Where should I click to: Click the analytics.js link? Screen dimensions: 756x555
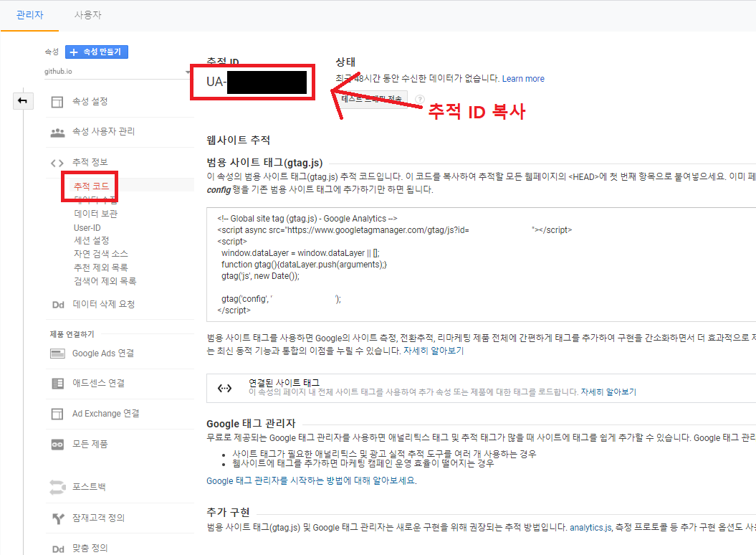(x=591, y=528)
